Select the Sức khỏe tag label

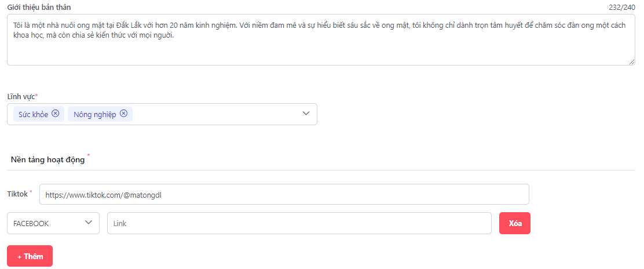(33, 114)
